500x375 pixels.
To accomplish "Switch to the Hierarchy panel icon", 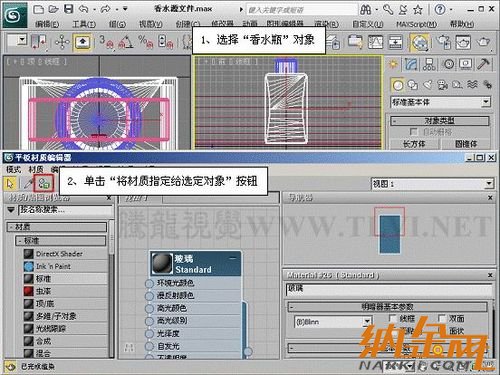I will click(x=429, y=64).
